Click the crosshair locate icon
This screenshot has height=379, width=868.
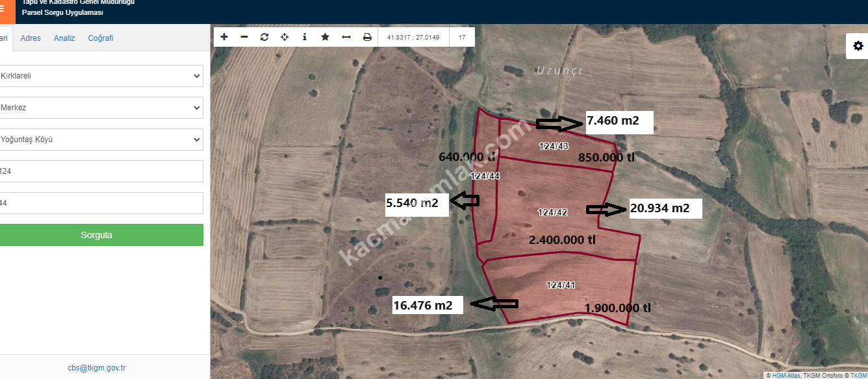(x=285, y=37)
